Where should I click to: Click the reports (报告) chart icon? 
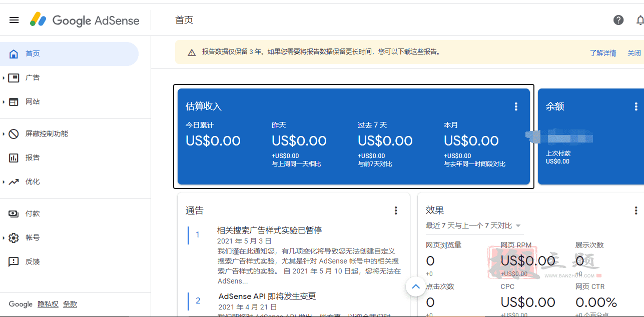click(x=14, y=157)
